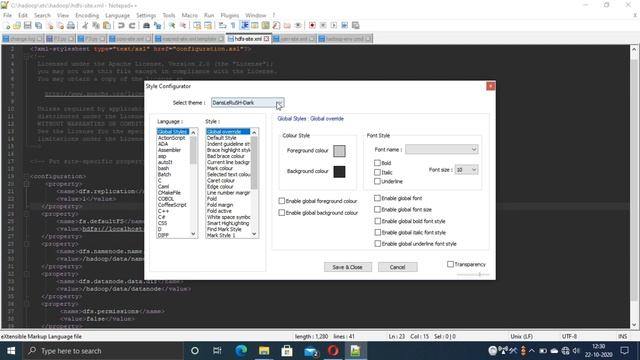Select ActionScript in Language list
The width and height of the screenshot is (640, 360).
(171, 138)
